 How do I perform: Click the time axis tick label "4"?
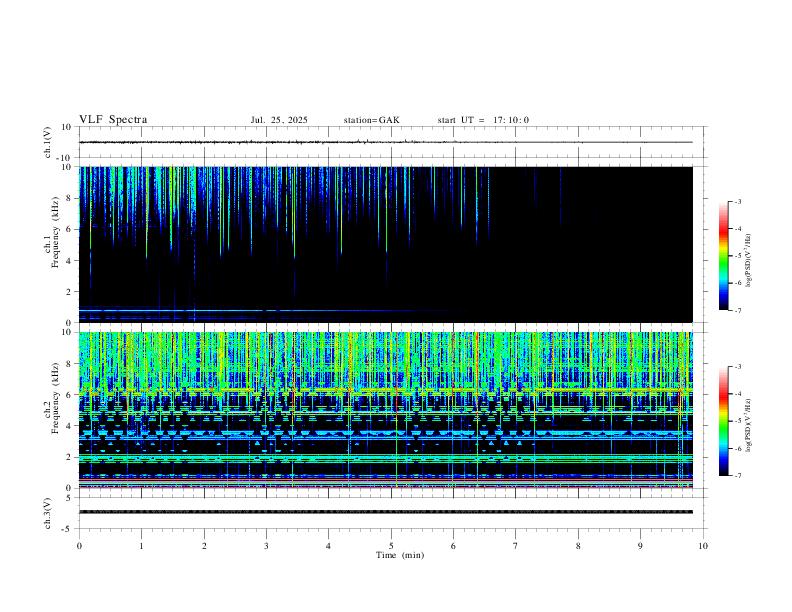tap(329, 546)
